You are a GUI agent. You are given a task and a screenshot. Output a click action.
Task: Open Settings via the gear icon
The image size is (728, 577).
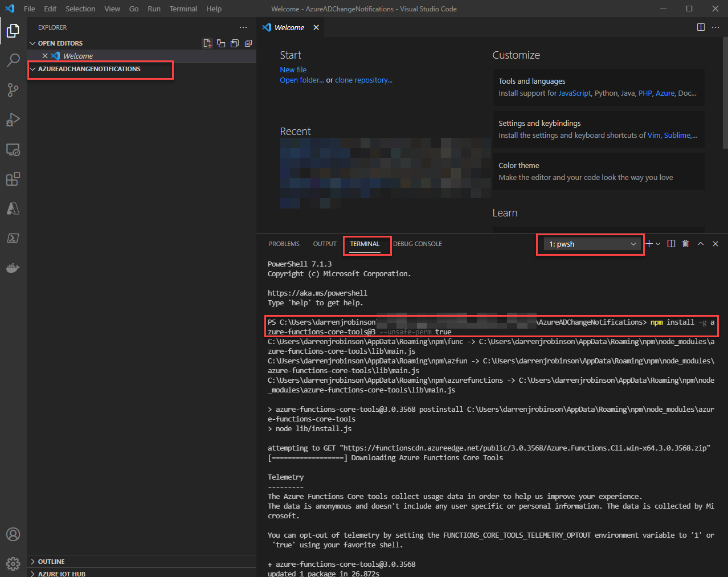click(13, 563)
